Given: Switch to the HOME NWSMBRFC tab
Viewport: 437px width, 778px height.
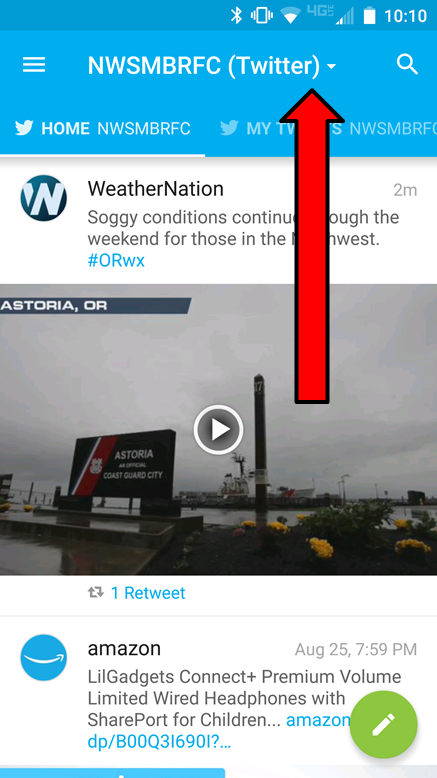Looking at the screenshot, I should click(102, 129).
